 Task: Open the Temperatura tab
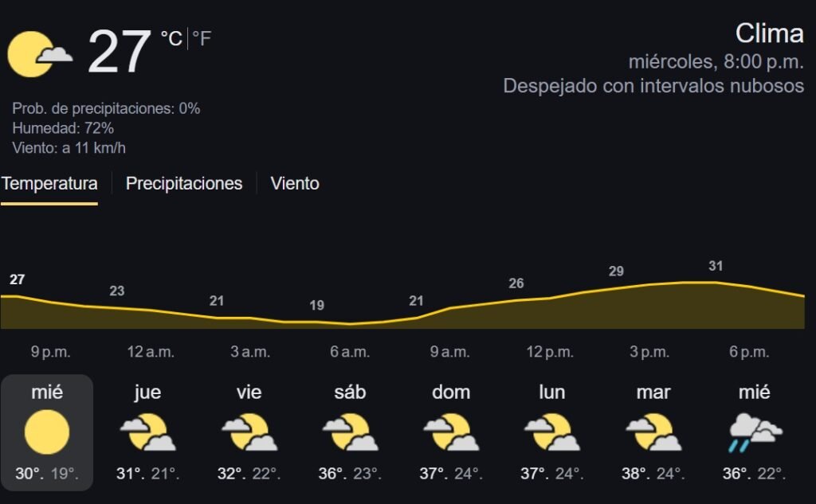click(49, 184)
